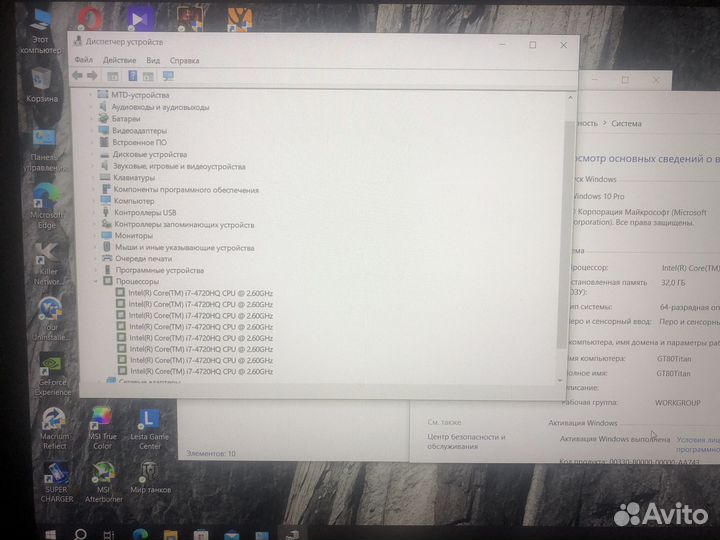Viewport: 720px width, 540px height.
Task: Select the Компьютер category
Action: click(134, 201)
